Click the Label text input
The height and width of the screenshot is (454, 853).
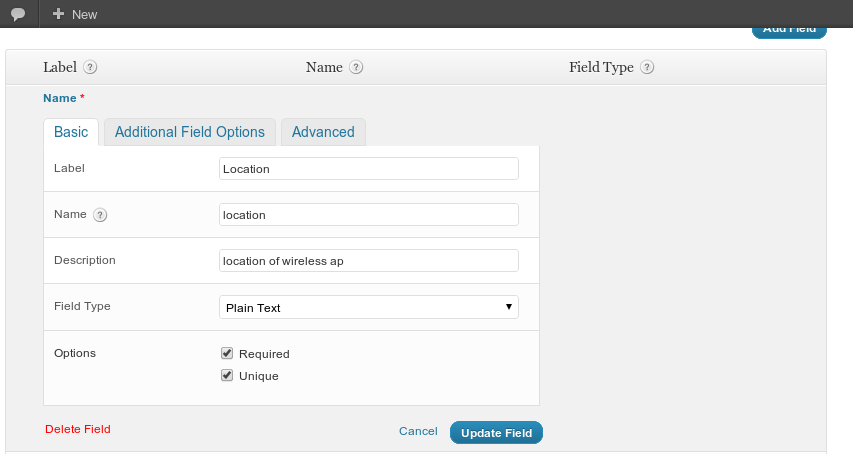[x=368, y=169]
